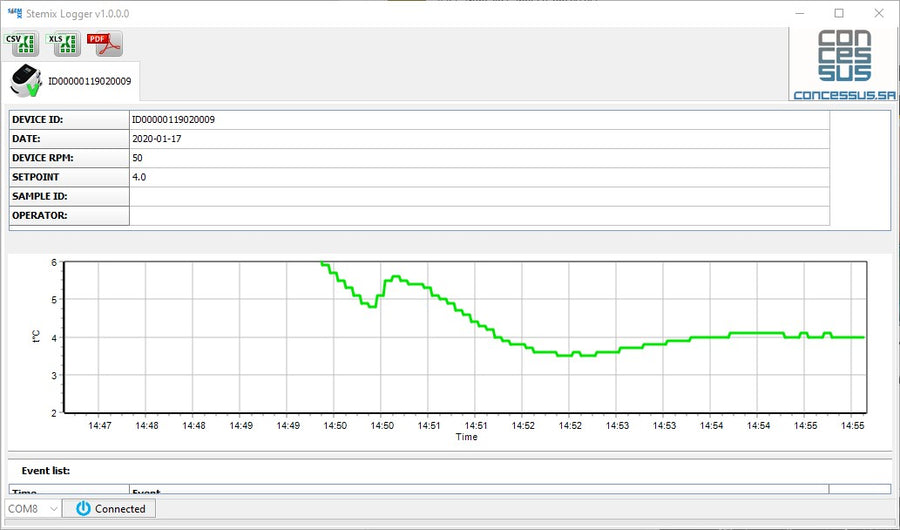Export data with the XLS icon

click(x=63, y=44)
